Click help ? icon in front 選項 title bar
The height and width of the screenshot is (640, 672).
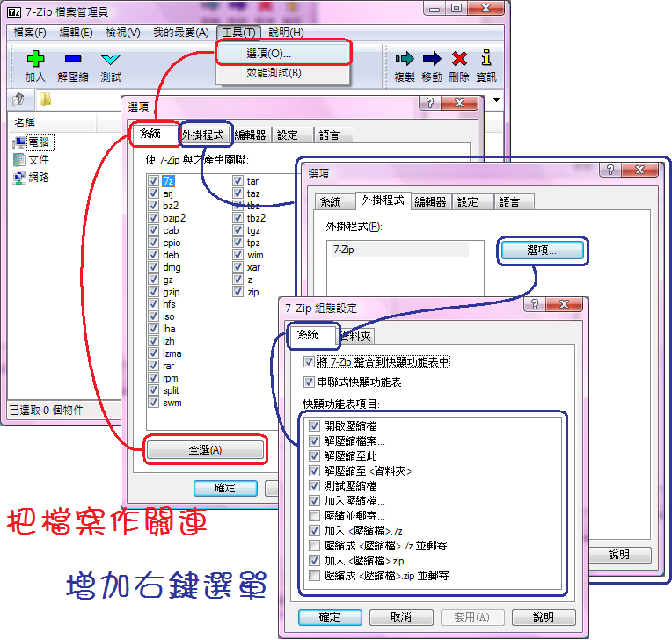tap(610, 170)
